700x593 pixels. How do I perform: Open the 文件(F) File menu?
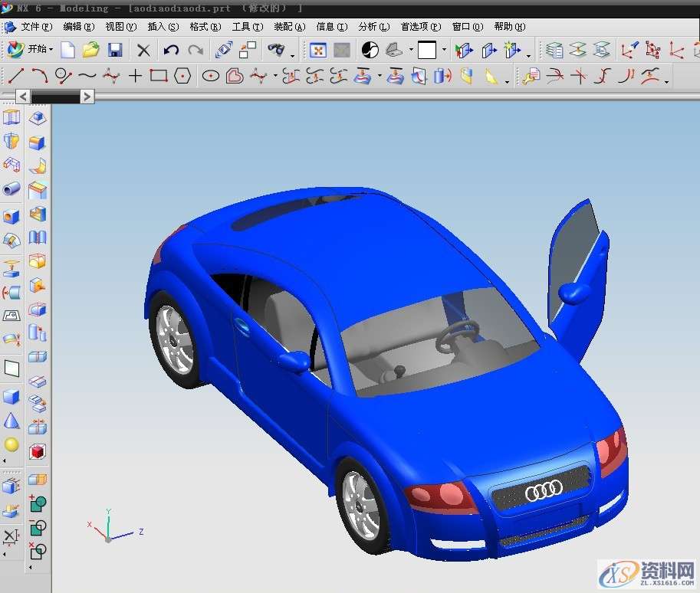(36, 26)
